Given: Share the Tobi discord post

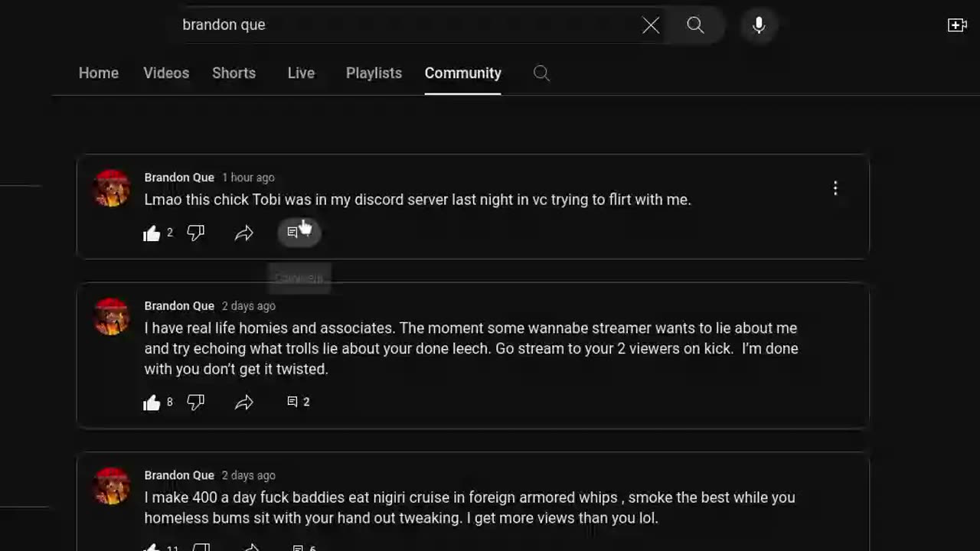Looking at the screenshot, I should click(x=244, y=233).
